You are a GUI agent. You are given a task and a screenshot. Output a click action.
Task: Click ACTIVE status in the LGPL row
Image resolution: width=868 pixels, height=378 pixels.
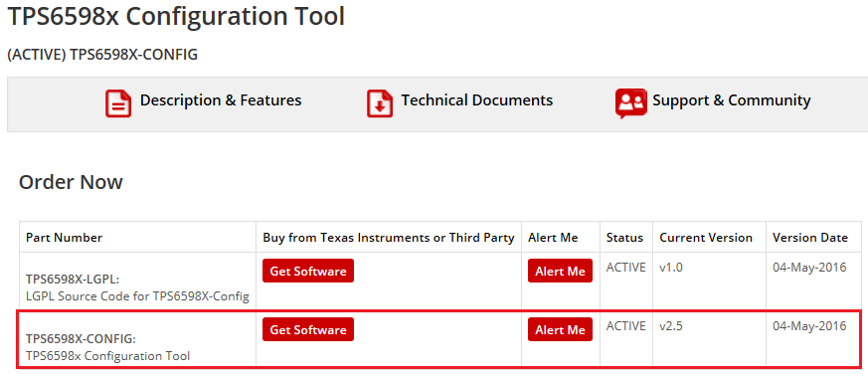pyautogui.click(x=625, y=268)
